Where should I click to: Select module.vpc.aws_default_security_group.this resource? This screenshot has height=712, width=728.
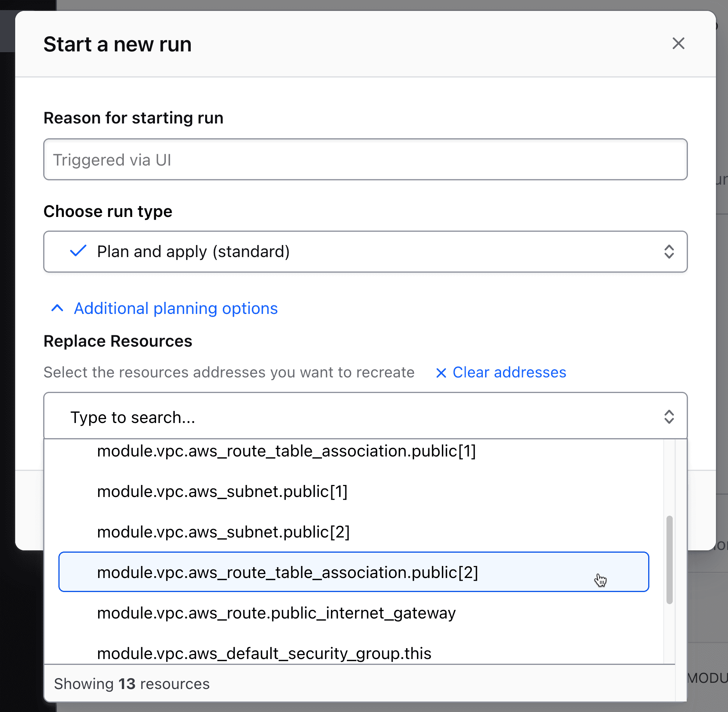tap(264, 653)
